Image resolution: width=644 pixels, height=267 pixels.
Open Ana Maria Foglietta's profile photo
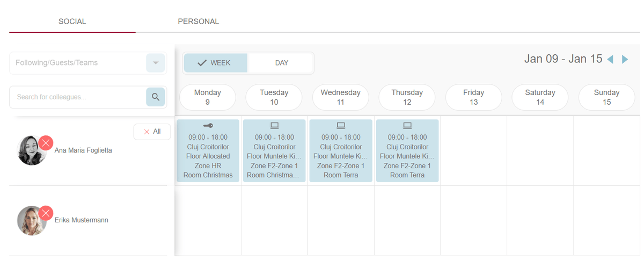(31, 151)
